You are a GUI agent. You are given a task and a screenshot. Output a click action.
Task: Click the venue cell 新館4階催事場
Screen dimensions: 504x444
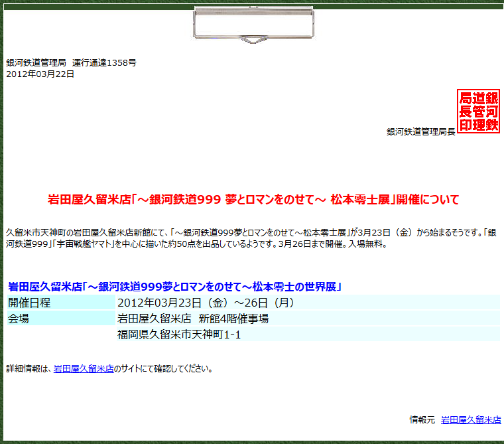(x=308, y=319)
